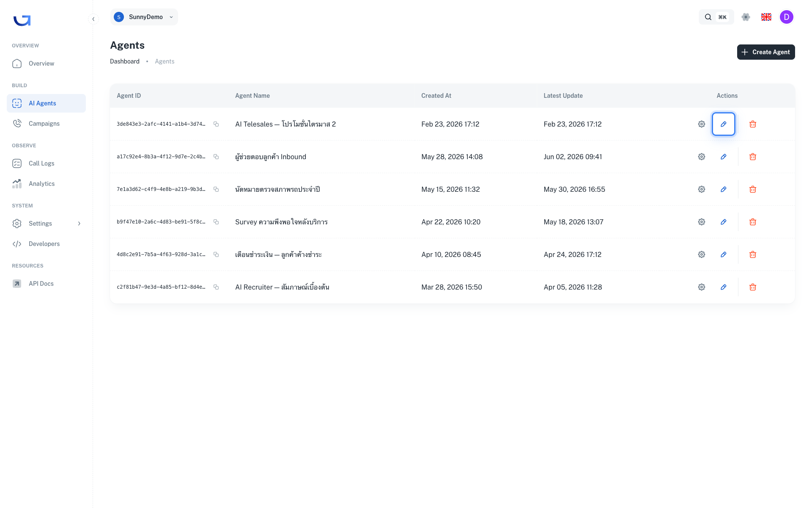
Task: Click the Agent ID column header
Action: tap(129, 96)
